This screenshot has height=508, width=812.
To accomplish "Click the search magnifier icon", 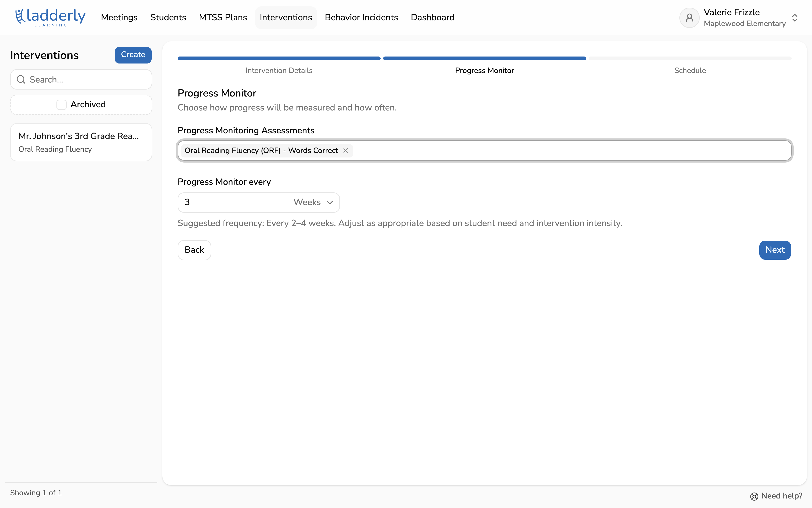I will click(21, 80).
